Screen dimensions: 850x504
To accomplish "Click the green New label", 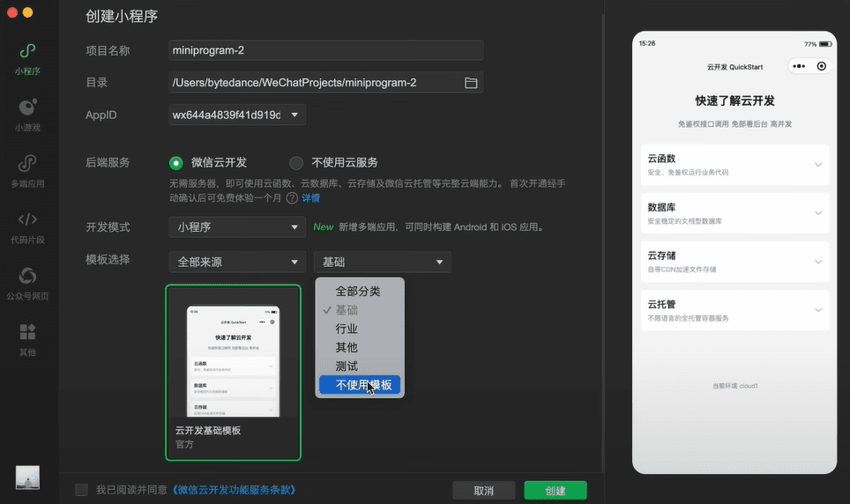I will 323,227.
